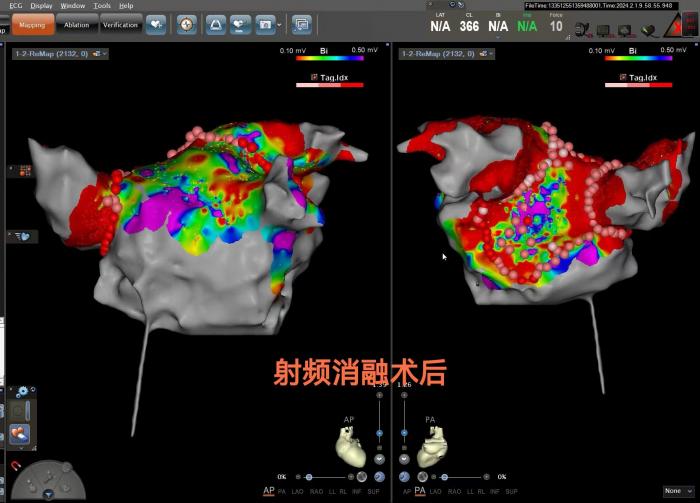Click the chat windows toolbar icon

pos(301,24)
